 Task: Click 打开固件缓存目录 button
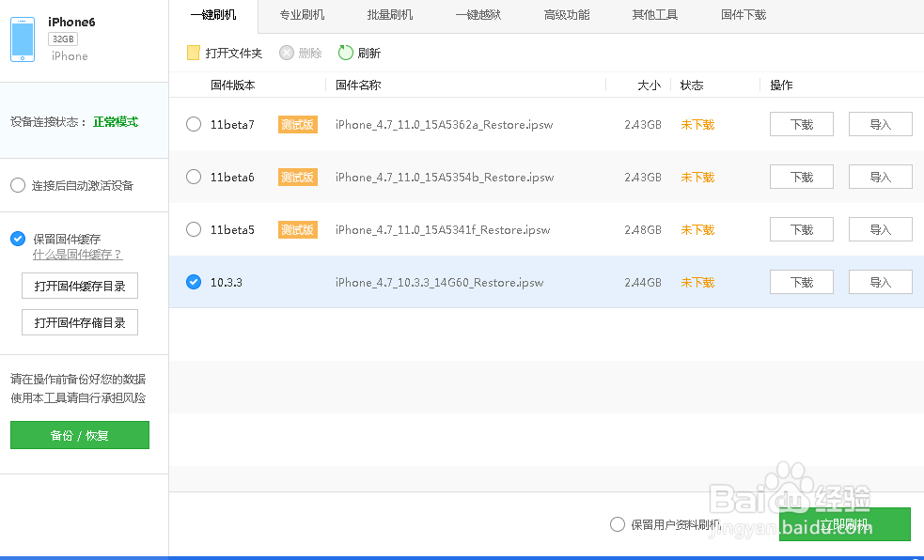point(80,287)
